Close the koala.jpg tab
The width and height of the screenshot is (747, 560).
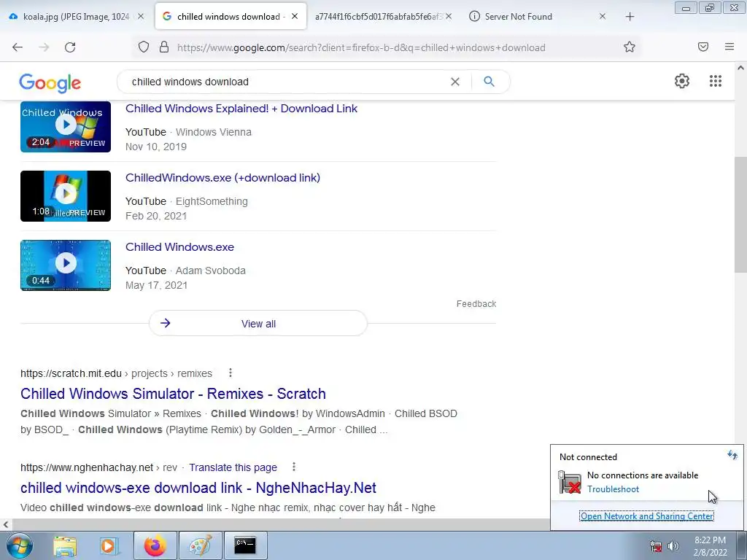[x=141, y=17]
